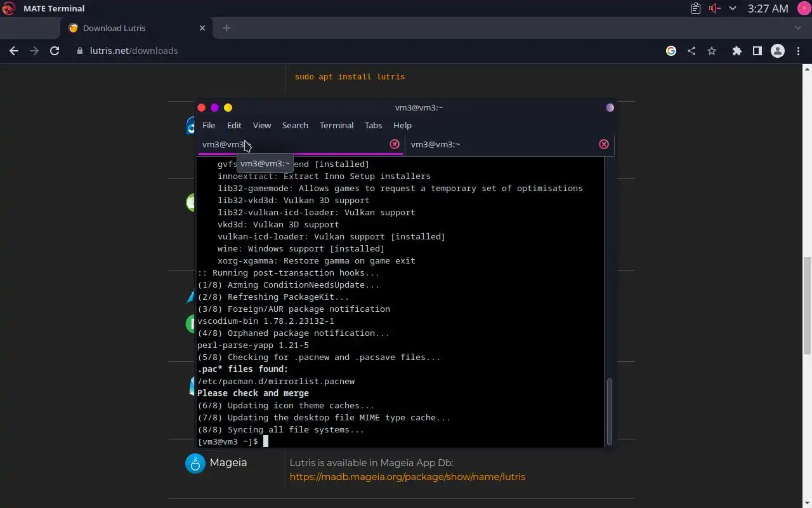Open the browser profile icon

click(777, 51)
